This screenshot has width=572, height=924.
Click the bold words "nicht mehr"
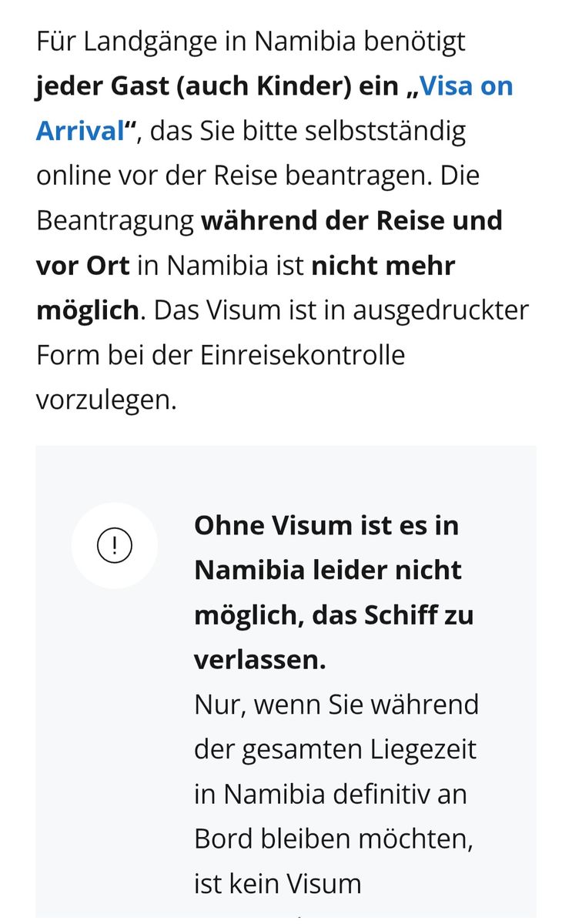[383, 265]
